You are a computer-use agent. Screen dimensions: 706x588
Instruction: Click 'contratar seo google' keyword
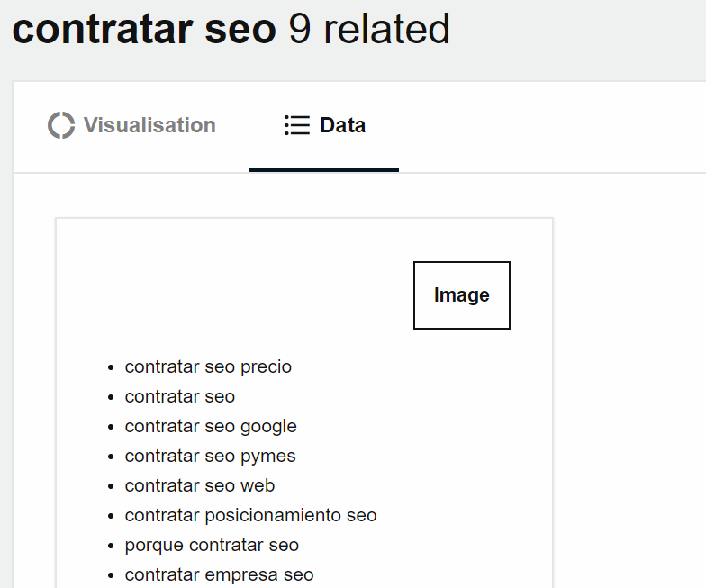click(211, 426)
